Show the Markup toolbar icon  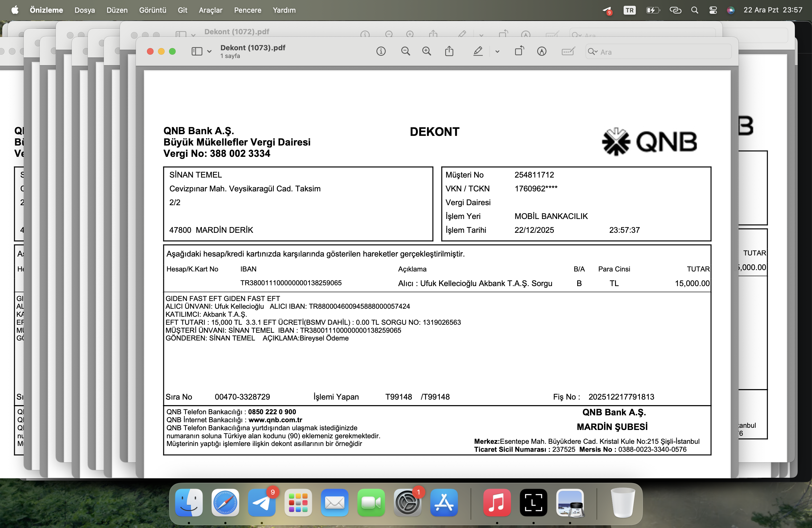click(542, 52)
